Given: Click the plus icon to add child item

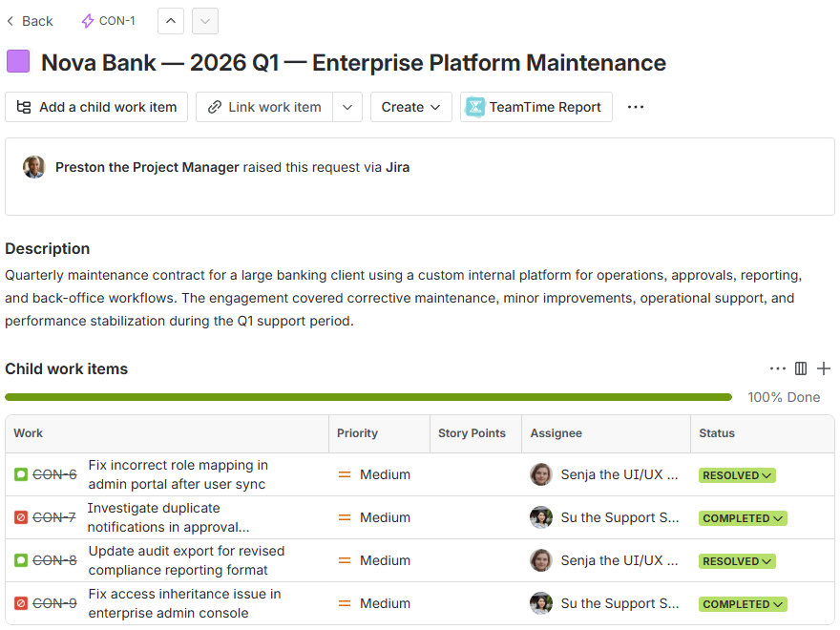Looking at the screenshot, I should pos(824,368).
